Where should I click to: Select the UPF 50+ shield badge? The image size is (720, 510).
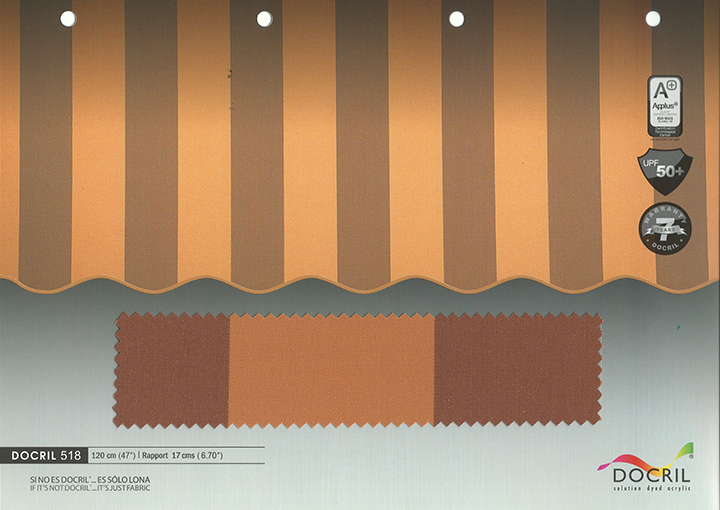[664, 170]
